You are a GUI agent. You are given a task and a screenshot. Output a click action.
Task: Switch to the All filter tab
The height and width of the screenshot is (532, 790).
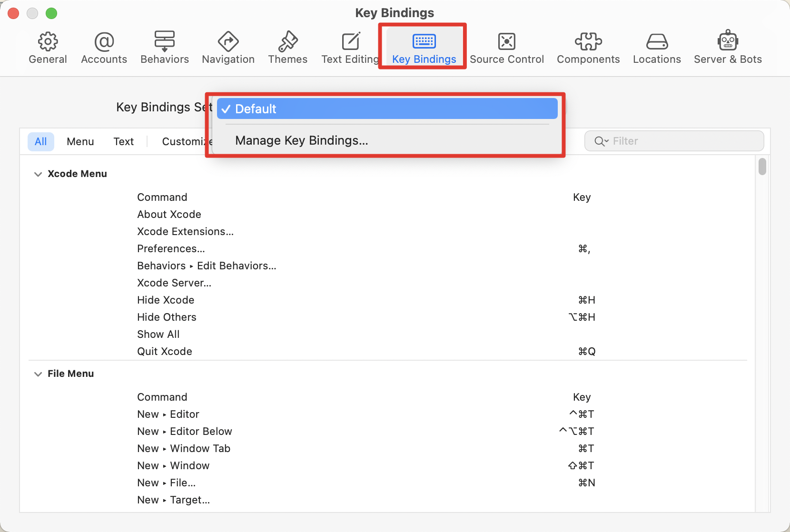point(41,141)
